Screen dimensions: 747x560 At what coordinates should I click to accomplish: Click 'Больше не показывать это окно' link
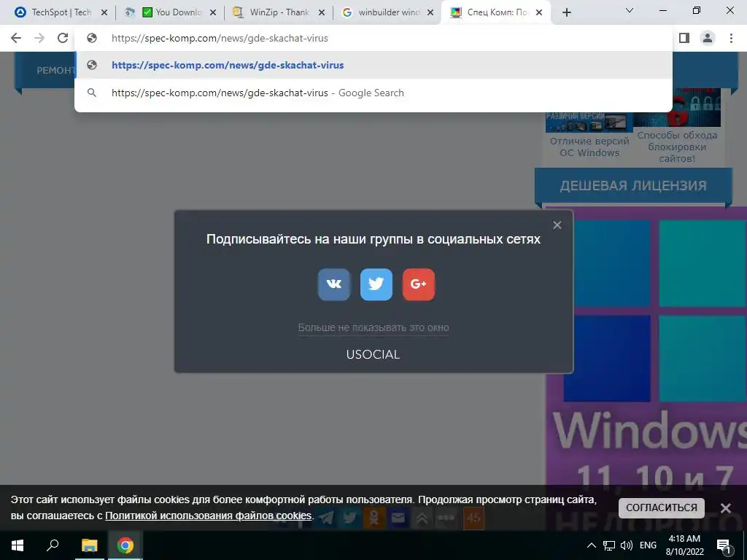pyautogui.click(x=373, y=327)
